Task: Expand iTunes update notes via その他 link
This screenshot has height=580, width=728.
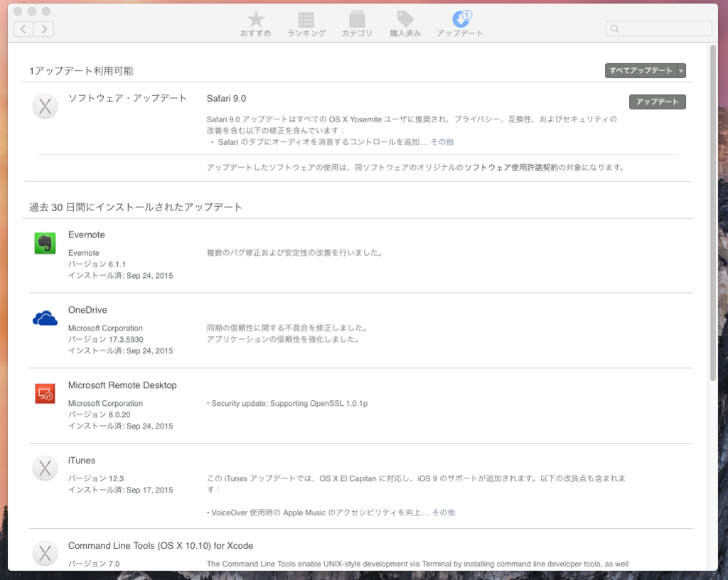Action: 444,512
